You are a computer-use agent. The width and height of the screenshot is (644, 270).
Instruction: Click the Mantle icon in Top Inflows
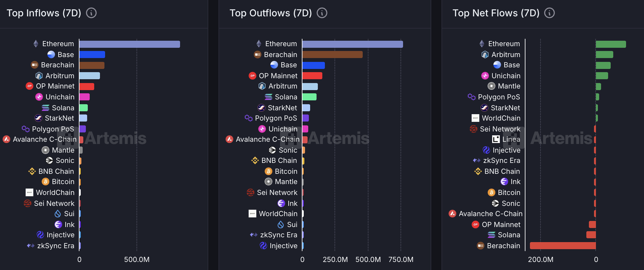(x=45, y=150)
